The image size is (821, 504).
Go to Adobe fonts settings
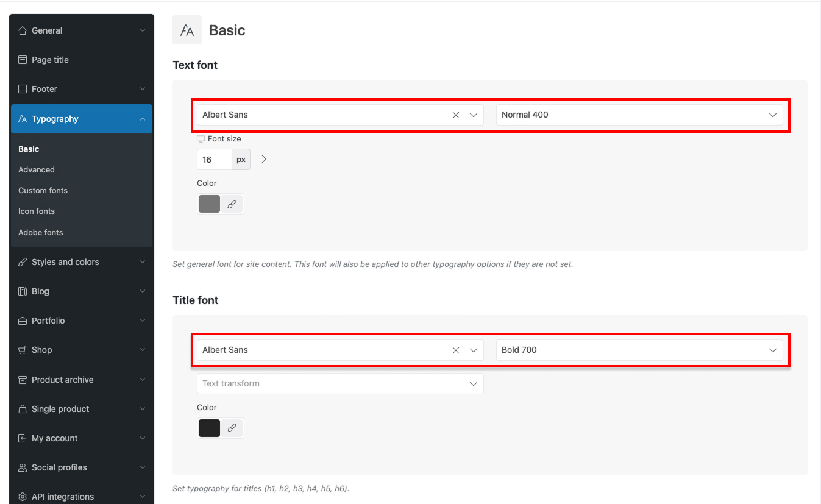[x=40, y=233]
